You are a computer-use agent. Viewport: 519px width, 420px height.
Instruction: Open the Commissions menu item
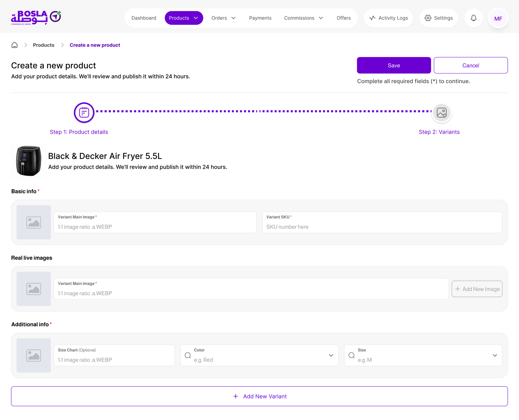(304, 18)
